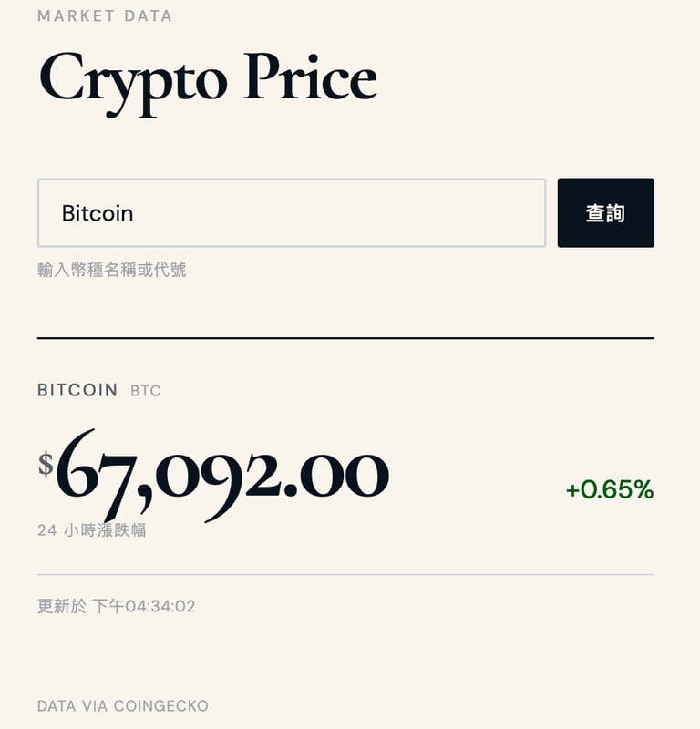The width and height of the screenshot is (700, 729).
Task: Click the Bitcoin text inside the input
Action: coord(98,213)
